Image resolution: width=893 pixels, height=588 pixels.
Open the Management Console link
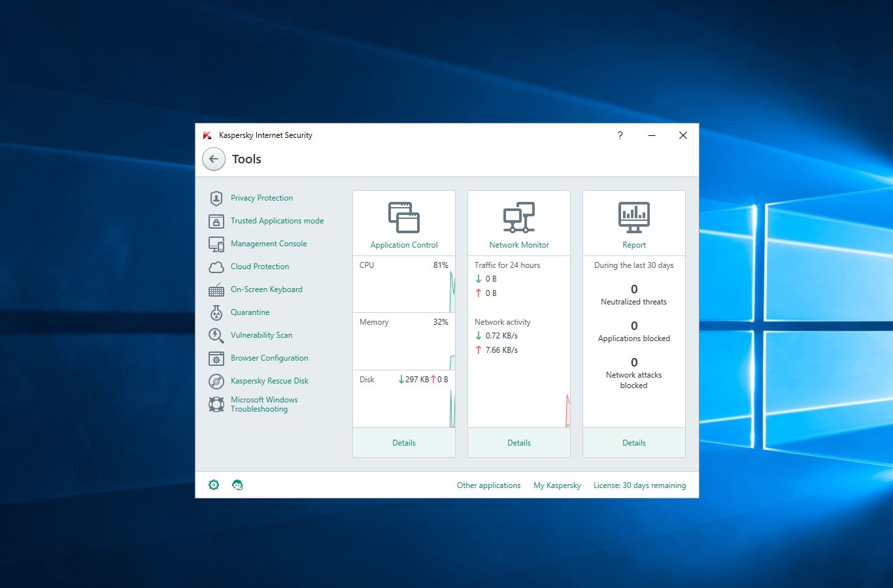pos(269,244)
